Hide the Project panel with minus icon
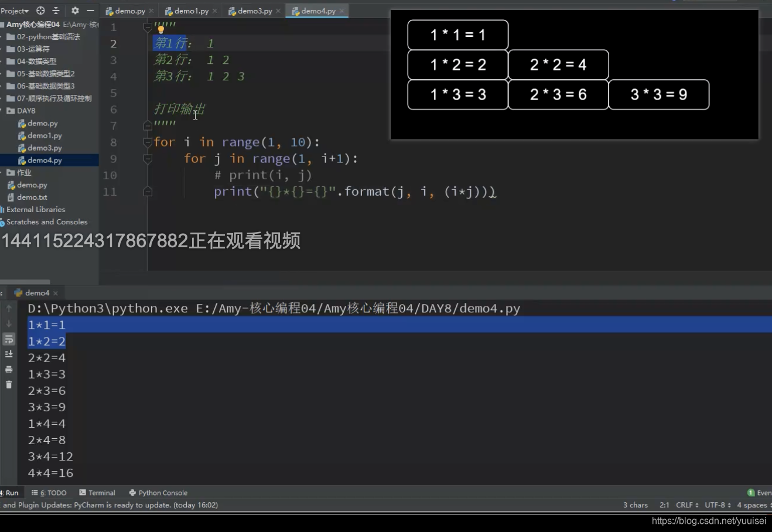Image resolution: width=772 pixels, height=532 pixels. tap(90, 11)
